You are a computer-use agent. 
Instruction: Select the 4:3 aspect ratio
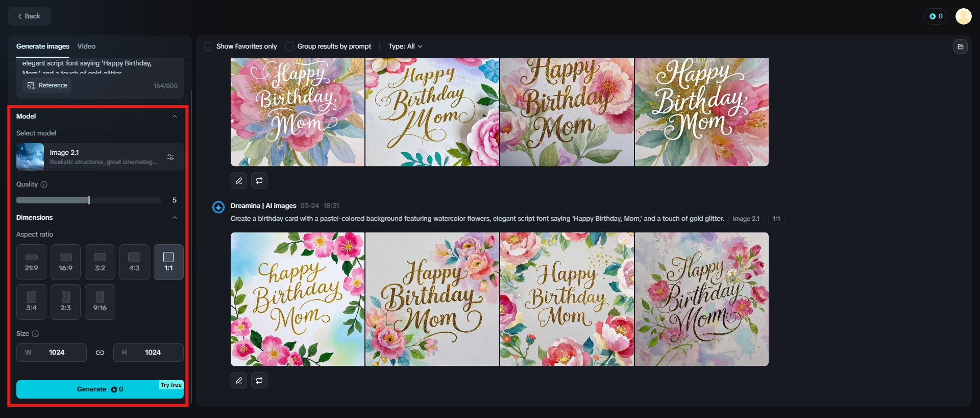(134, 262)
